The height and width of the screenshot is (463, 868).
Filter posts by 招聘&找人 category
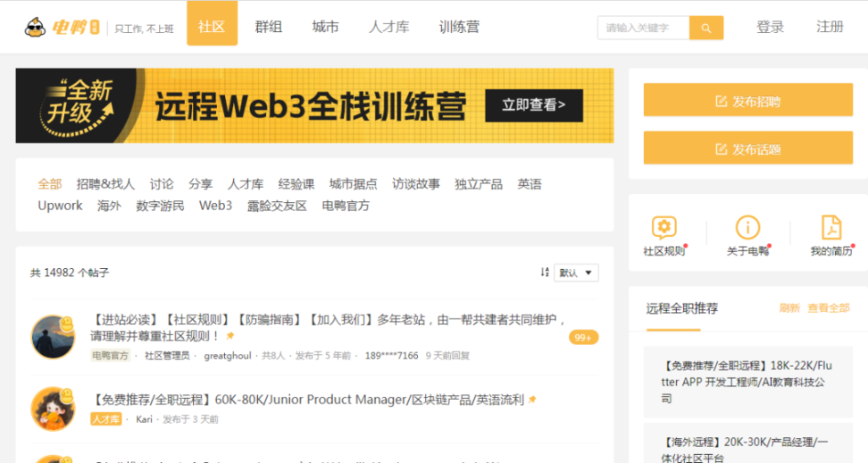tap(105, 184)
